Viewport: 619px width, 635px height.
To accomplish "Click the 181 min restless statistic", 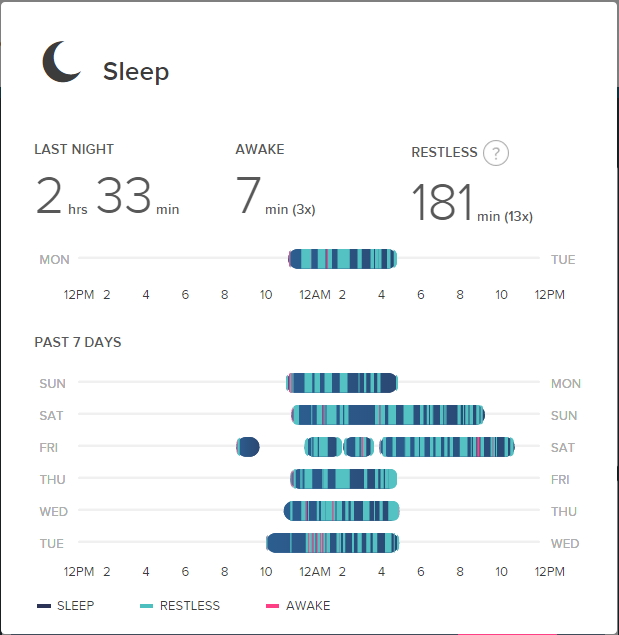I will click(472, 202).
